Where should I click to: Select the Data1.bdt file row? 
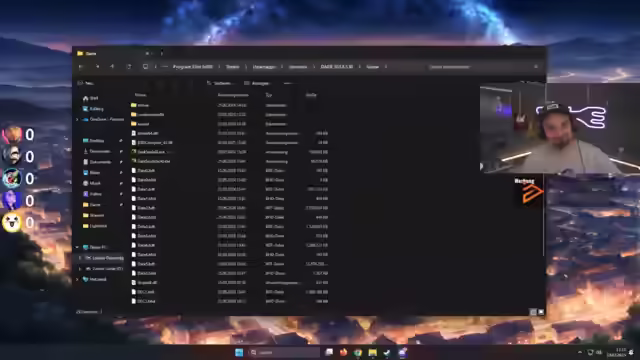(x=229, y=189)
